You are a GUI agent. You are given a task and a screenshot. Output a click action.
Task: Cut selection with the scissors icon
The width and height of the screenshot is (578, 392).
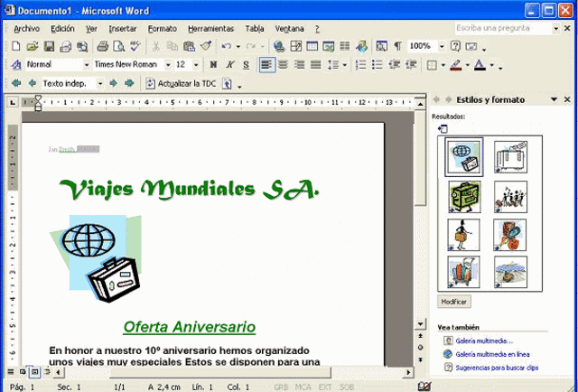pos(155,46)
